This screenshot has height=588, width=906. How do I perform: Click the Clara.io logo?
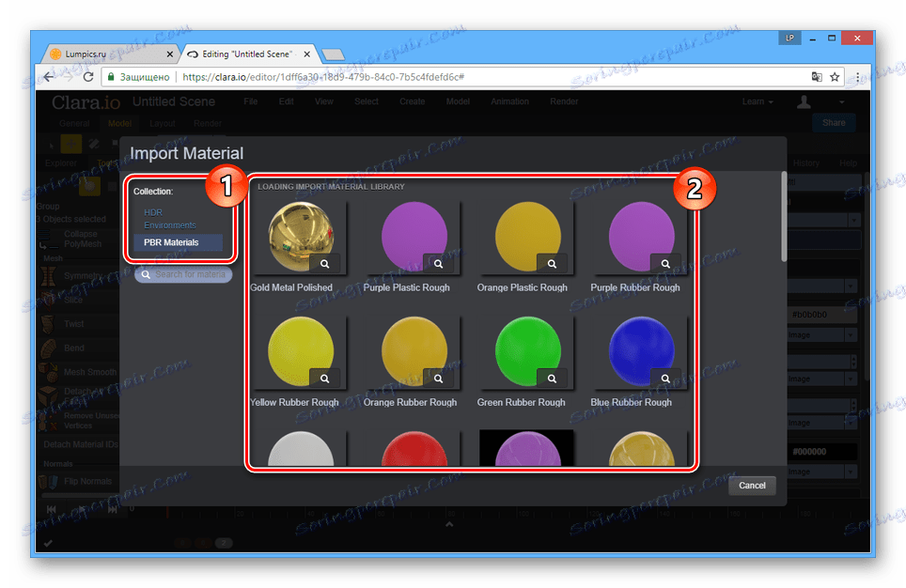(x=86, y=102)
